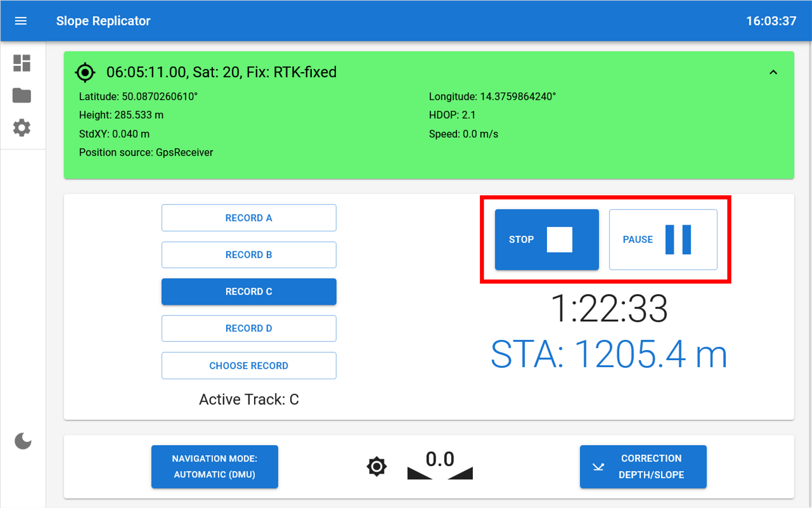Open Correction Depth/Slope panel
Image resolution: width=812 pixels, height=508 pixels.
click(x=643, y=467)
